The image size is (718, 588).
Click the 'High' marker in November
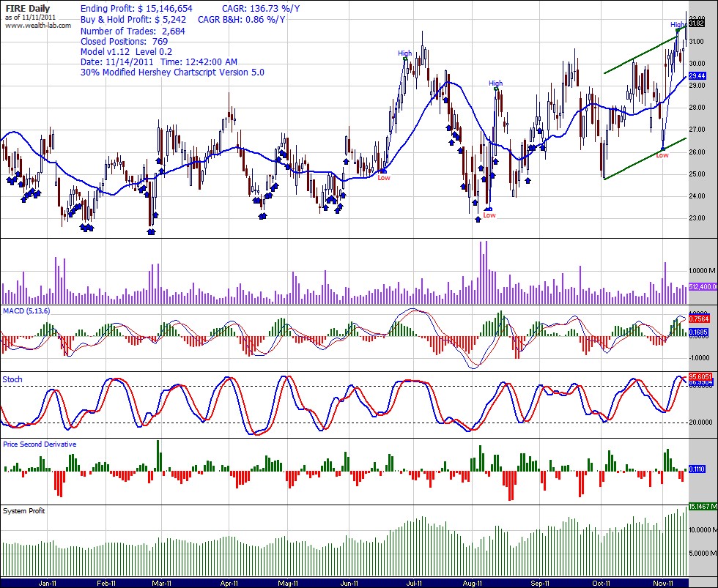click(678, 25)
